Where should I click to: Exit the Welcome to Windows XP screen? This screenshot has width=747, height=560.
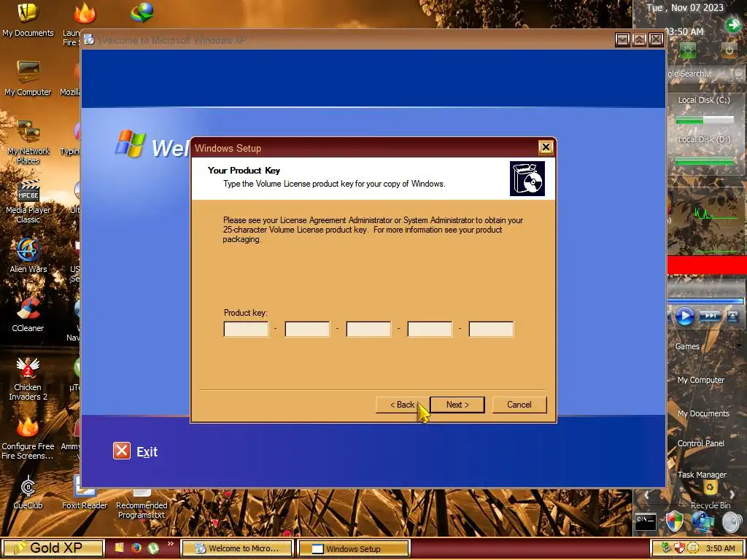pyautogui.click(x=135, y=451)
